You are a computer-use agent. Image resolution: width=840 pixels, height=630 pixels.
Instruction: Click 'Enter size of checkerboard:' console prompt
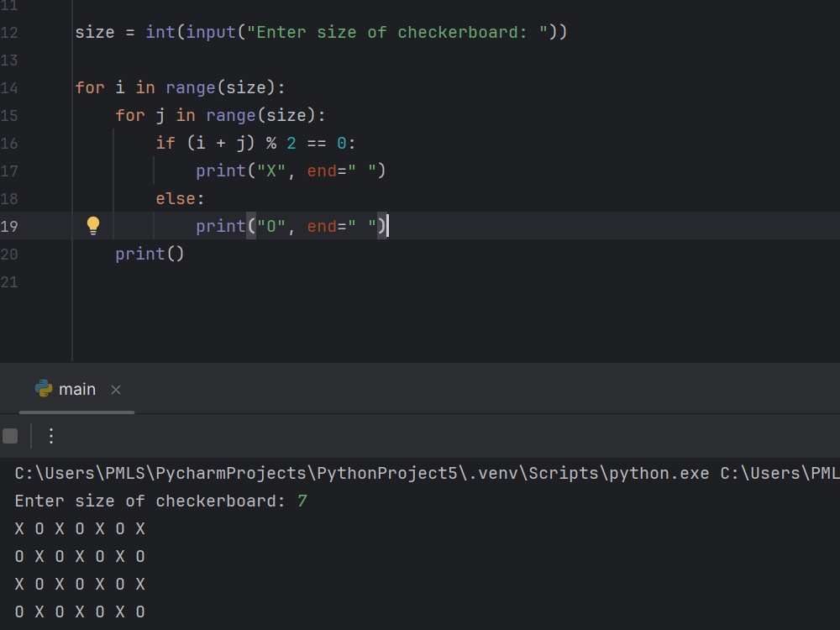(x=150, y=501)
